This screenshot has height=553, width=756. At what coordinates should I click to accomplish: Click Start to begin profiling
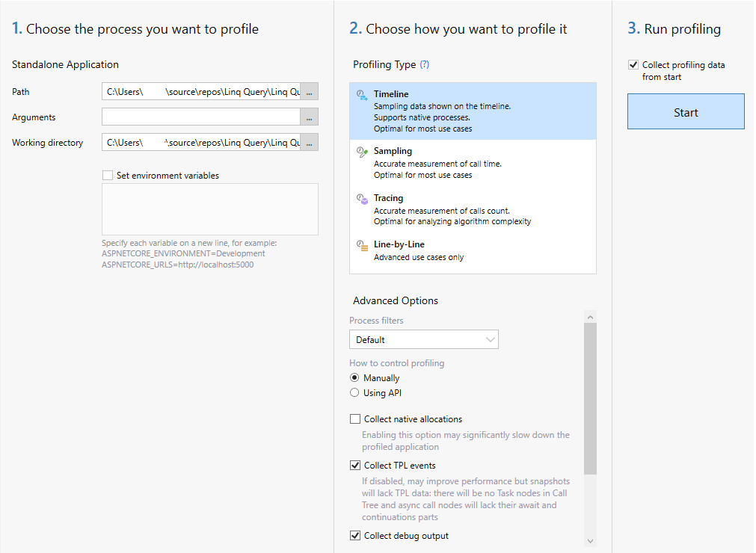(685, 111)
